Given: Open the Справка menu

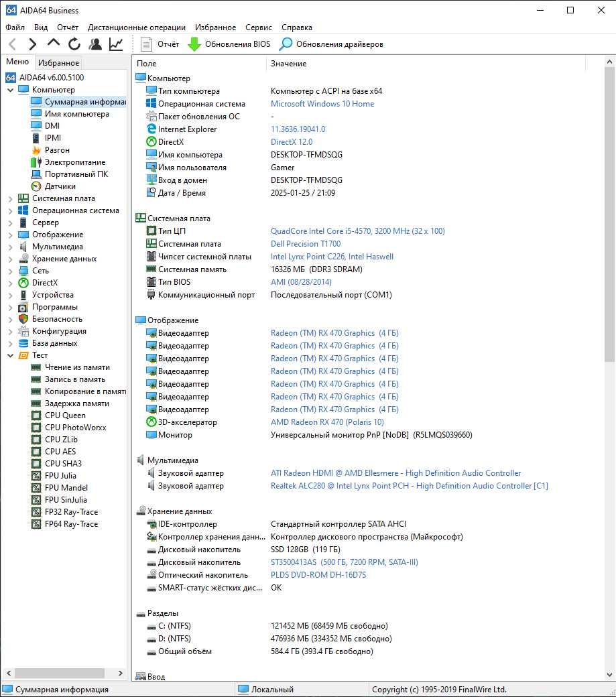Looking at the screenshot, I should coord(297,27).
